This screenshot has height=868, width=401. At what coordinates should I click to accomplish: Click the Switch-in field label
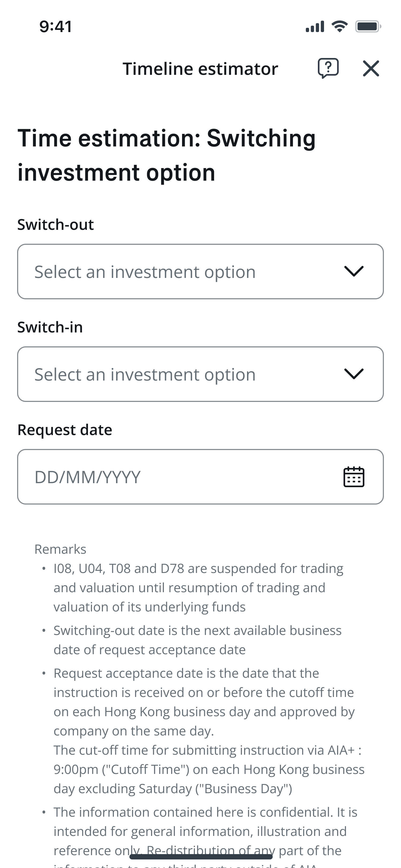50,327
